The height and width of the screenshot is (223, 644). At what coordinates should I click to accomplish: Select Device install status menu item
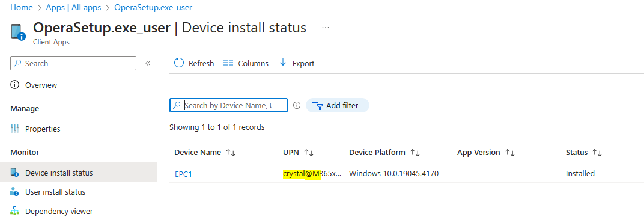(x=79, y=173)
